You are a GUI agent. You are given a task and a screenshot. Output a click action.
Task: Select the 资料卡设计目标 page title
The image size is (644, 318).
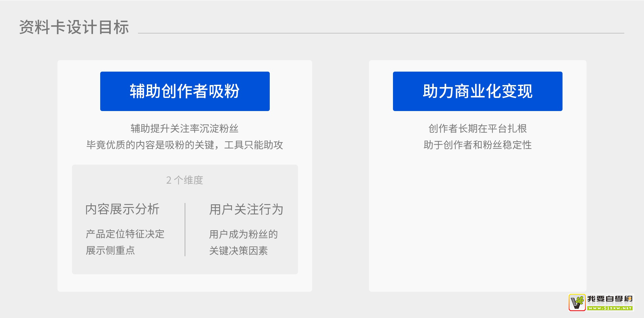click(74, 27)
